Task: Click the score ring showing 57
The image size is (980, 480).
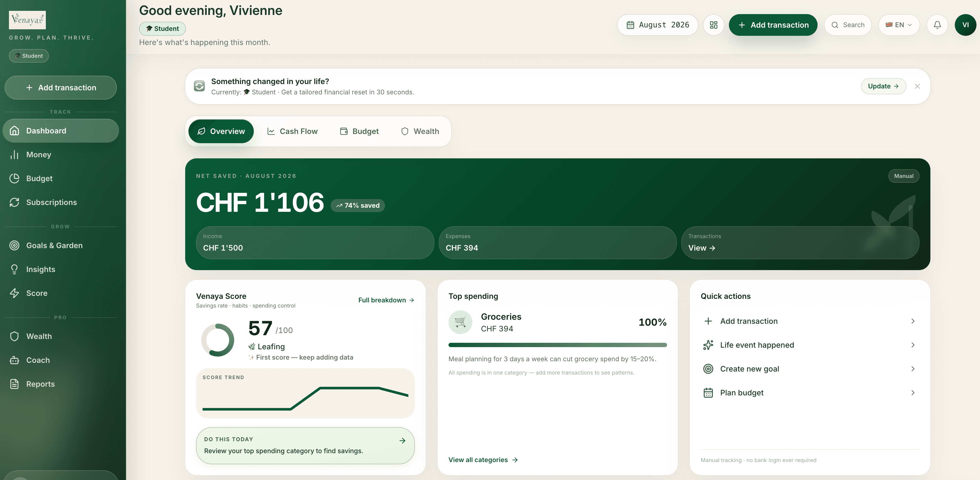Action: tap(217, 340)
